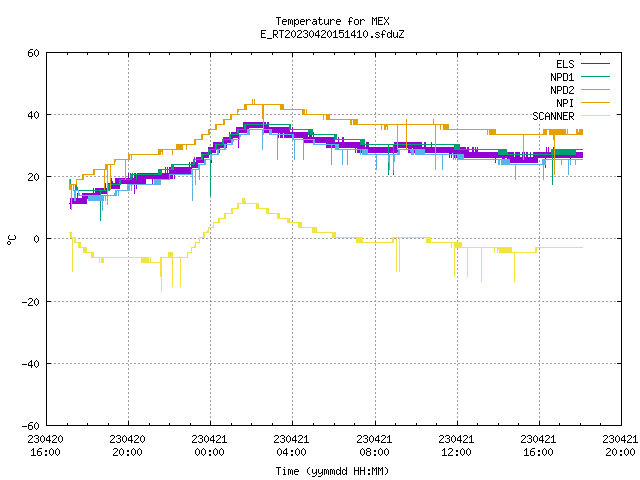Click the NPI legend label

[x=565, y=103]
